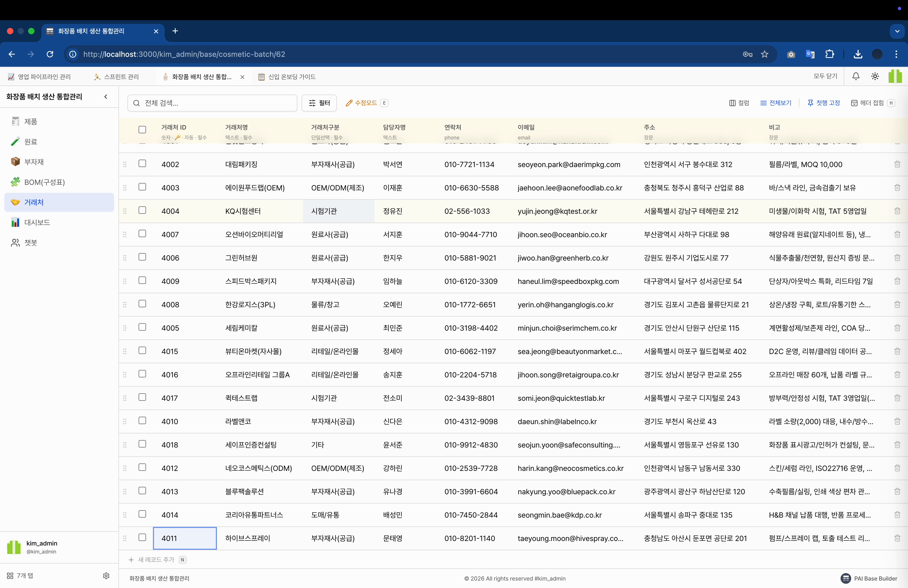Click 새 레코드 추가 to add record
The width and height of the screenshot is (908, 588).
pyautogui.click(x=156, y=559)
